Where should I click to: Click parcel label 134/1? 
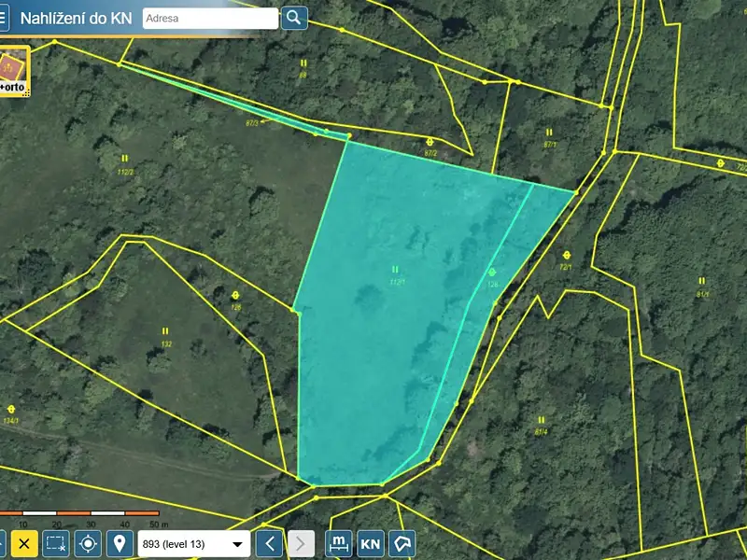(x=10, y=421)
